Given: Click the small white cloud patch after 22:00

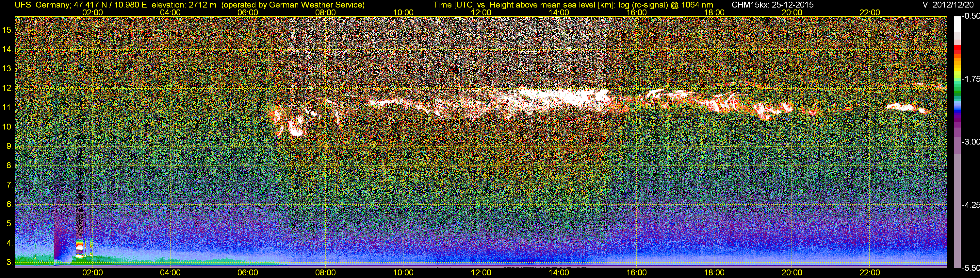Looking at the screenshot, I should tap(907, 108).
